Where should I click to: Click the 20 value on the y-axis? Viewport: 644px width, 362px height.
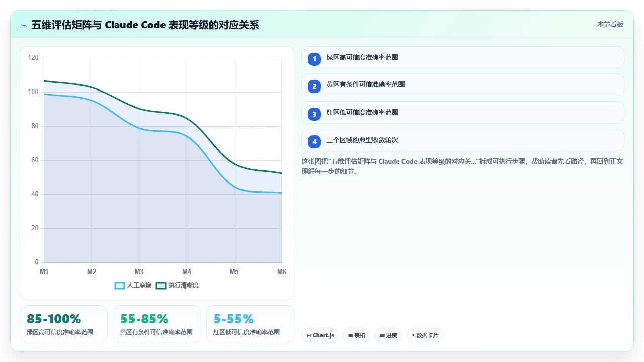35,228
